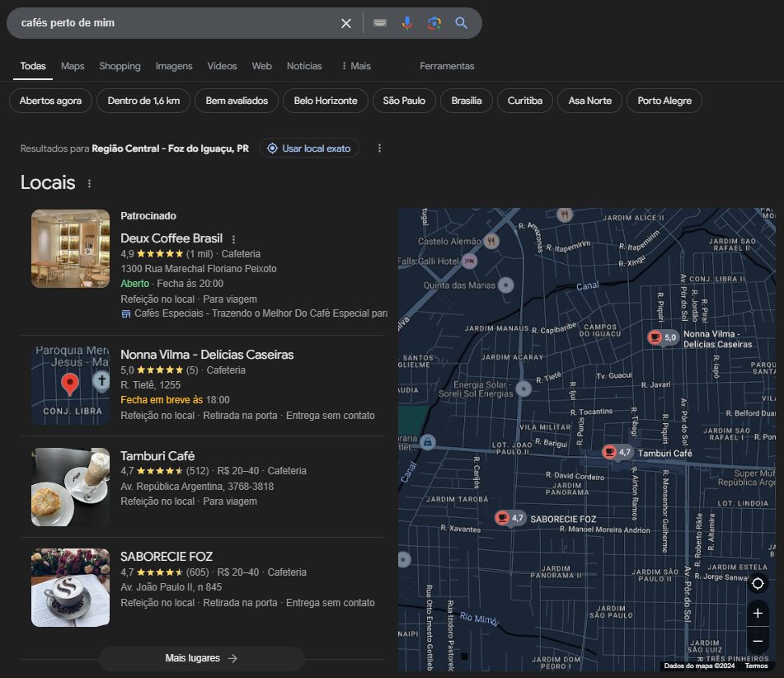The image size is (784, 678).
Task: Open the virtual keyboard icon
Action: coord(380,23)
